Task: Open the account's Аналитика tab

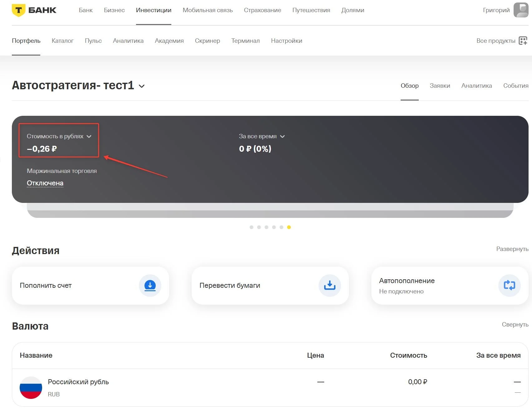Action: 477,86
